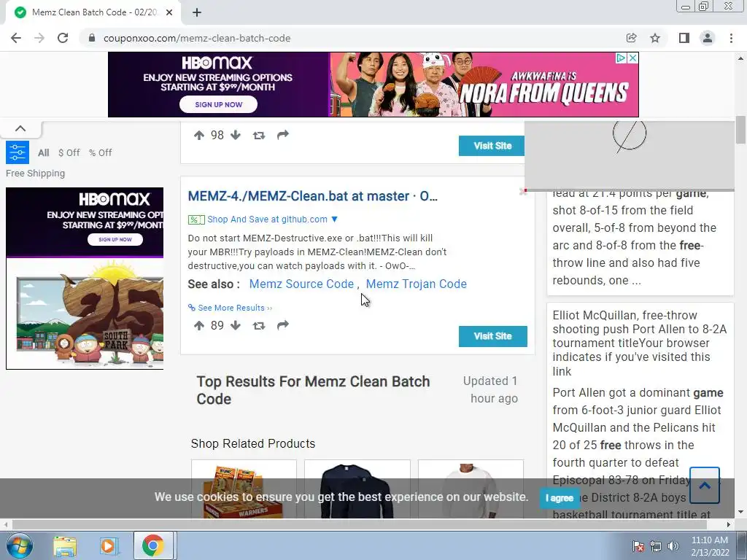Click AdChoices icon on top banner
Image resolution: width=747 pixels, height=560 pixels.
coord(622,58)
